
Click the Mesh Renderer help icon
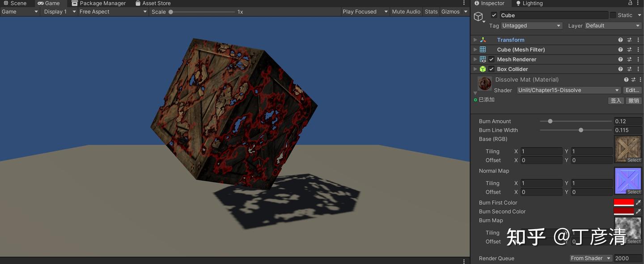click(620, 59)
